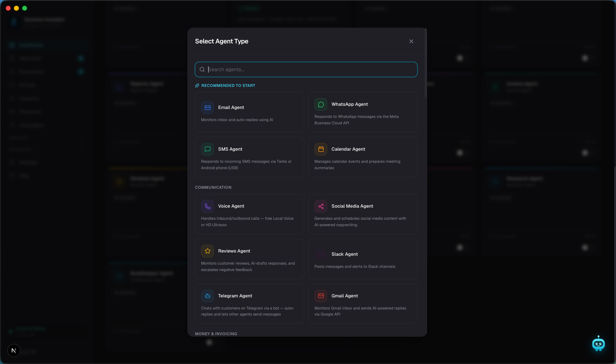Screen dimensions: 616x364
Task: Click the dialog's vertical scrollbar thumb
Action: point(426,63)
